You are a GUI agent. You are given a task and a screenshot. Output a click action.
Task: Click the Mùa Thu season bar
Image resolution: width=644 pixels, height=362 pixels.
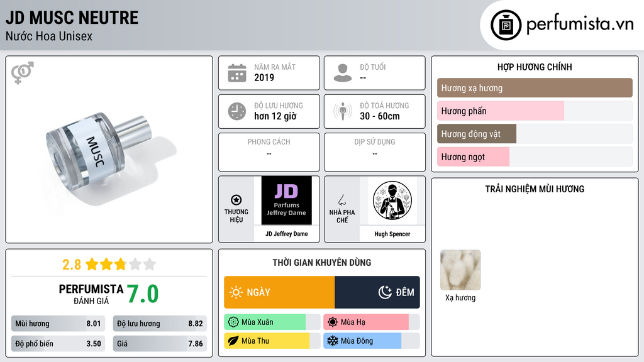[272, 341]
